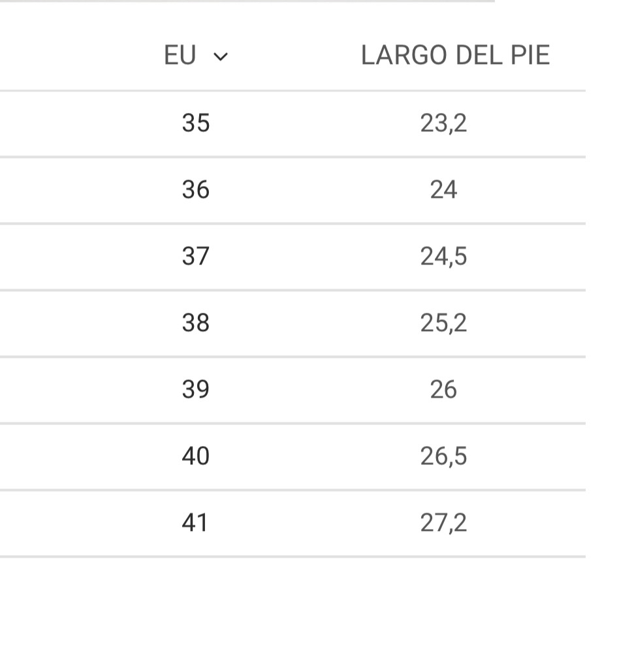
Task: Select foot length value 24,5
Action: coord(443,256)
